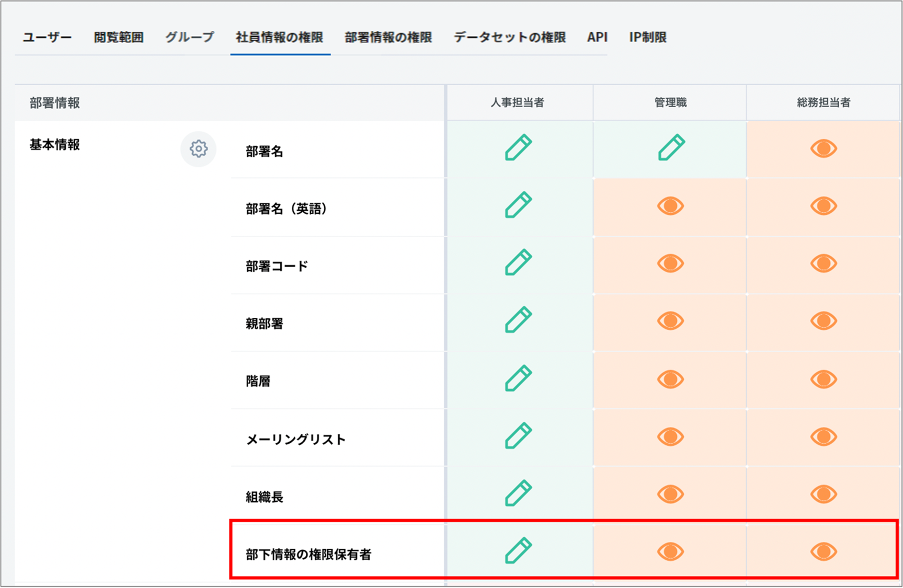The height and width of the screenshot is (588, 903).
Task: Click the 管理職 column header
Action: (670, 102)
